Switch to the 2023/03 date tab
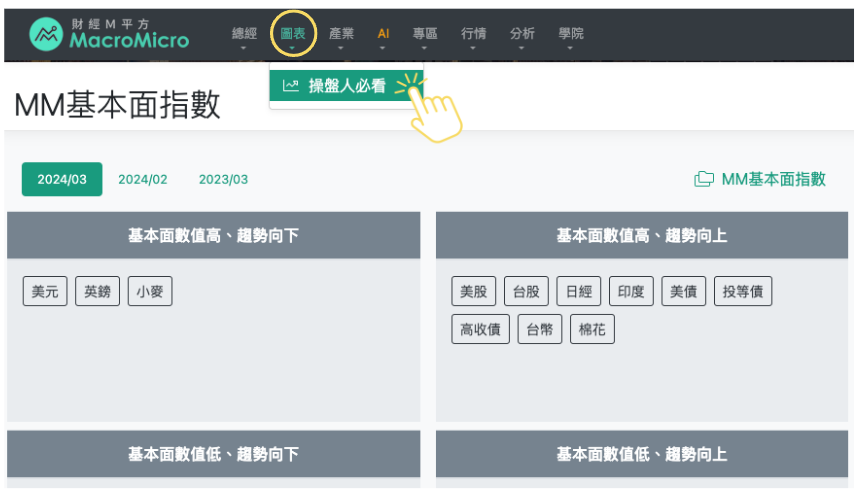Screen dimensions: 858x490 [x=223, y=179]
